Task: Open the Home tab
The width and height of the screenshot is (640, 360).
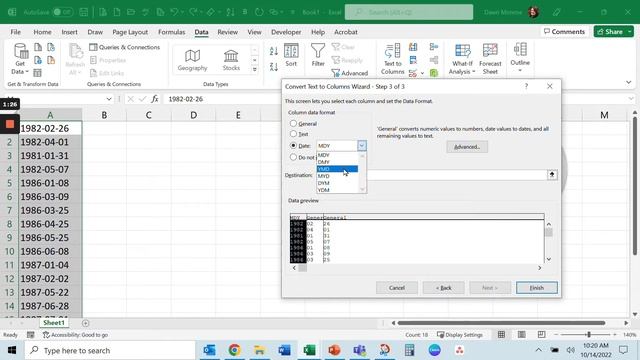Action: click(x=42, y=32)
